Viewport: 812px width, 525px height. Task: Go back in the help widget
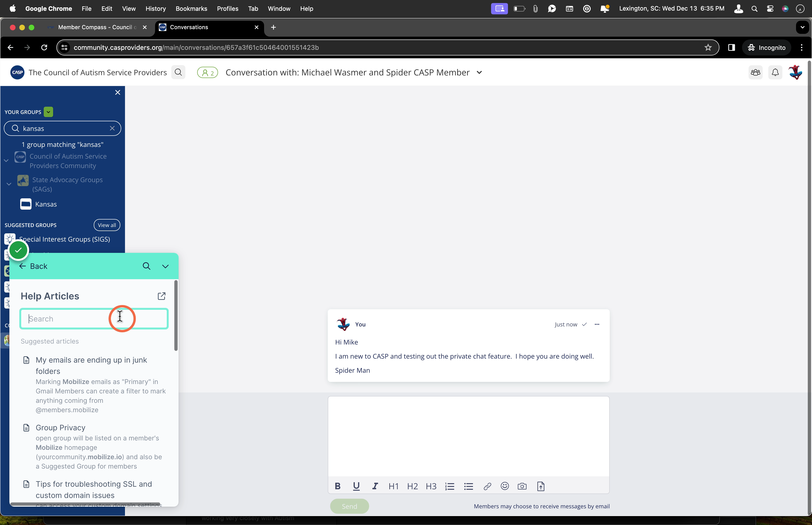coord(33,266)
